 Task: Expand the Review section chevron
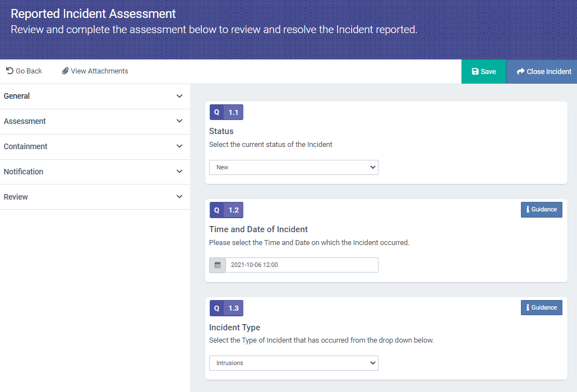tap(179, 196)
